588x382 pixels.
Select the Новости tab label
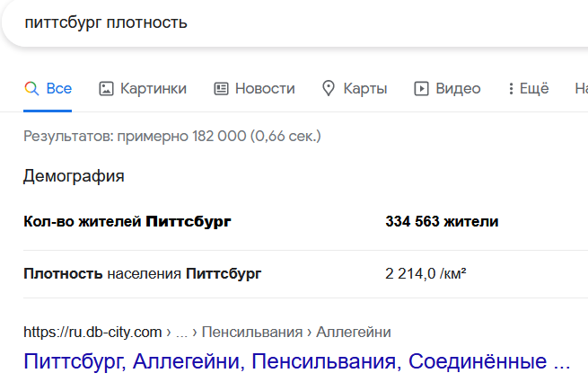[265, 89]
